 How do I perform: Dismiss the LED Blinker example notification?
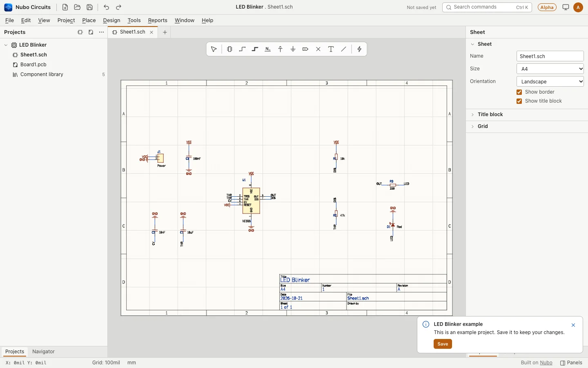(573, 325)
